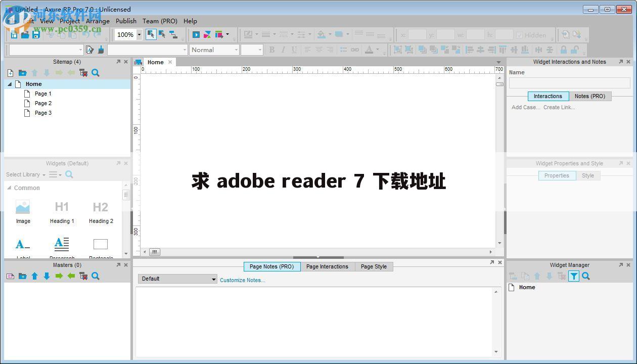Switch to Notes (PRO) tab
This screenshot has width=637, height=364.
590,96
